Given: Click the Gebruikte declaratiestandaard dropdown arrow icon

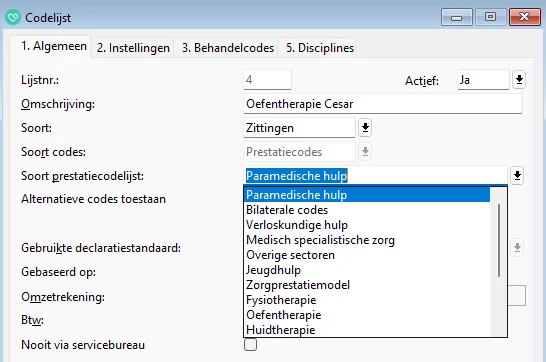Looking at the screenshot, I should (x=517, y=247).
